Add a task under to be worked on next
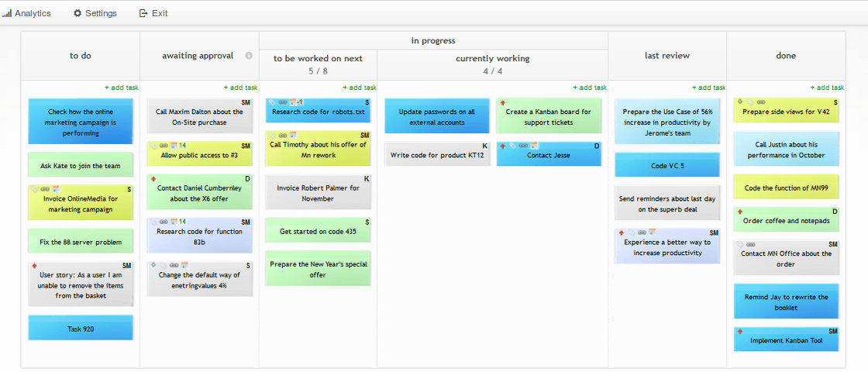Image resolution: width=868 pixels, height=372 pixels. click(x=360, y=88)
